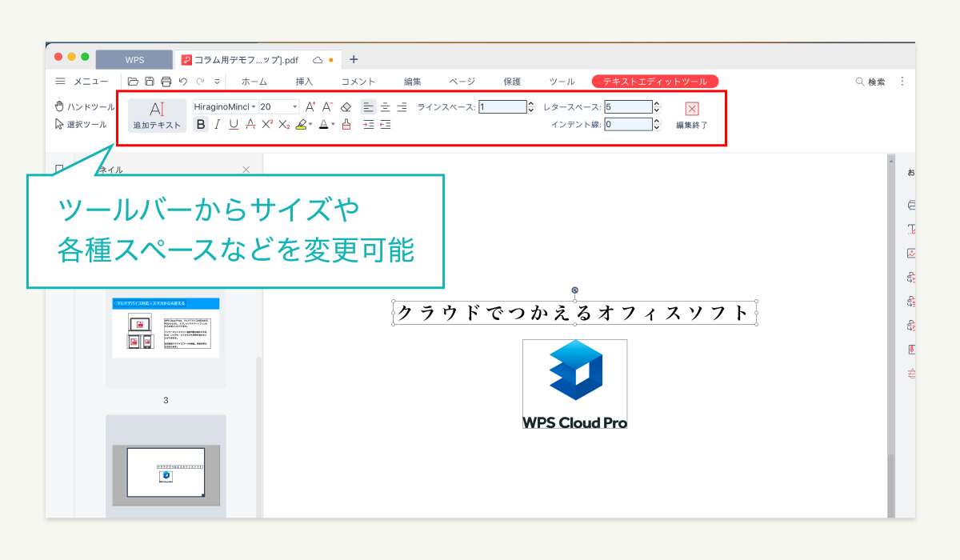Screen dimensions: 960x560
Task: Apply subscript formatting
Action: (283, 124)
